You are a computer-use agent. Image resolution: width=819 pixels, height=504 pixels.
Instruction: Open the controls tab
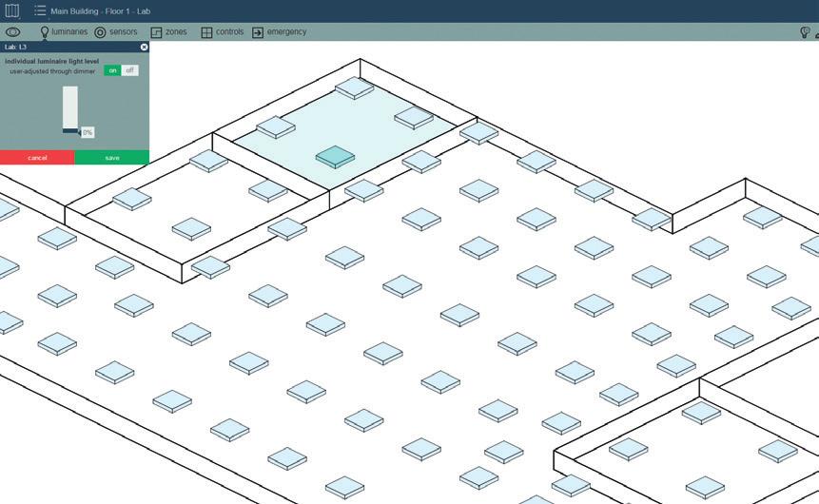pos(223,32)
